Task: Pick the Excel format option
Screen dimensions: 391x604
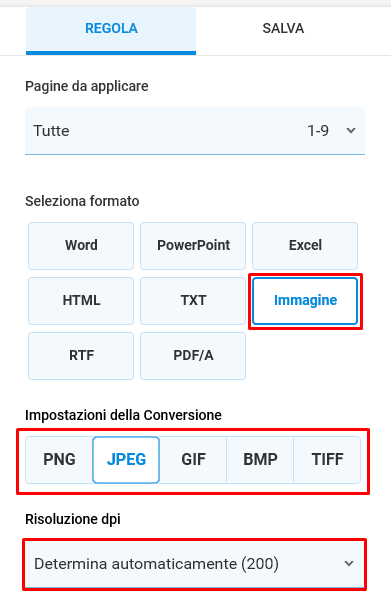Action: coord(305,245)
